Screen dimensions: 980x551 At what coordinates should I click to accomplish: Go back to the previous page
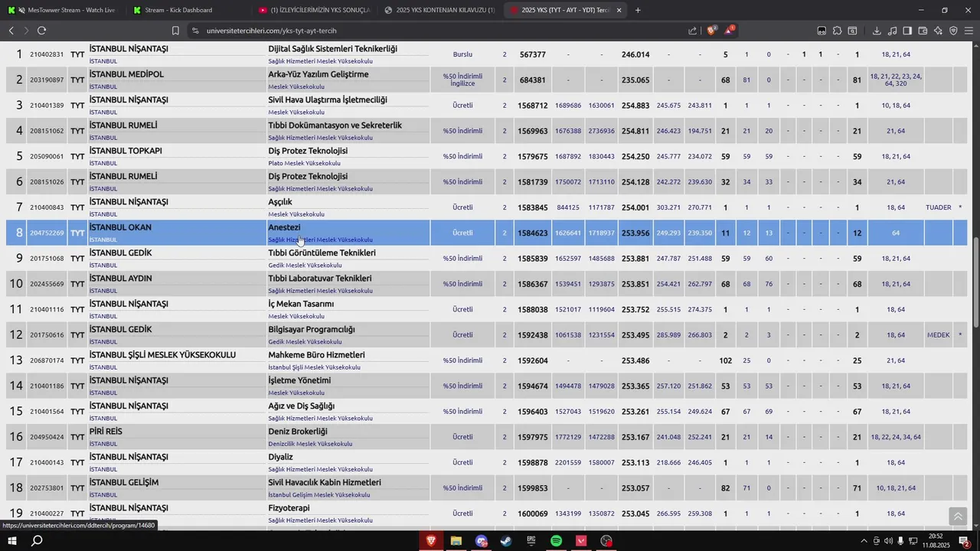(11, 31)
